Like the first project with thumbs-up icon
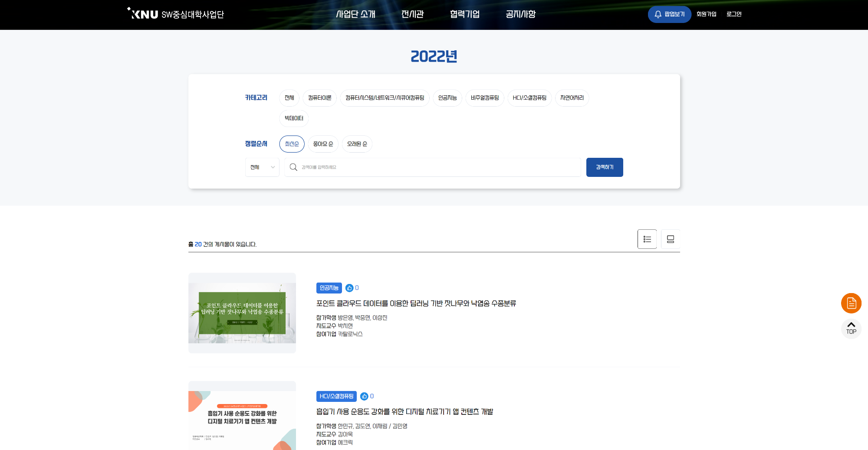868x450 pixels. click(349, 288)
